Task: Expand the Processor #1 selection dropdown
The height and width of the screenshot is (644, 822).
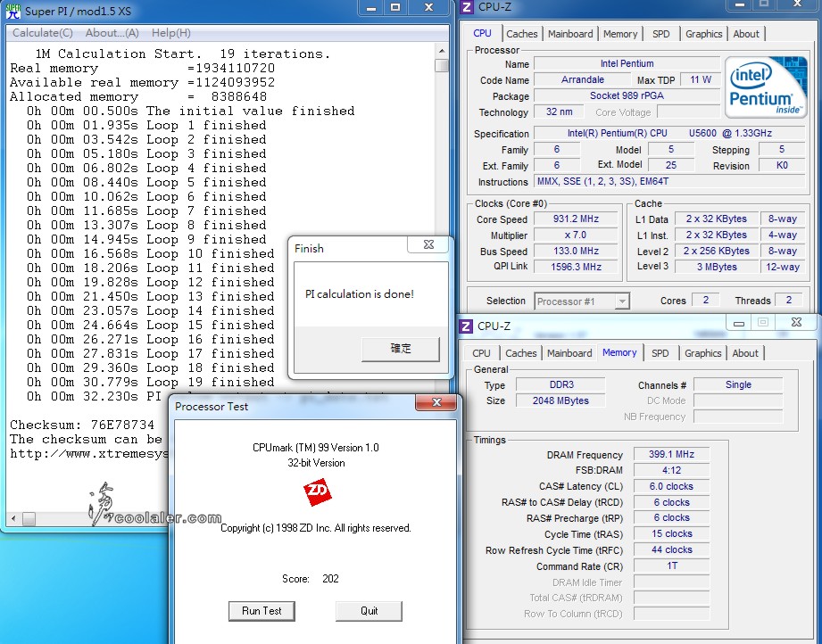Action: point(622,301)
